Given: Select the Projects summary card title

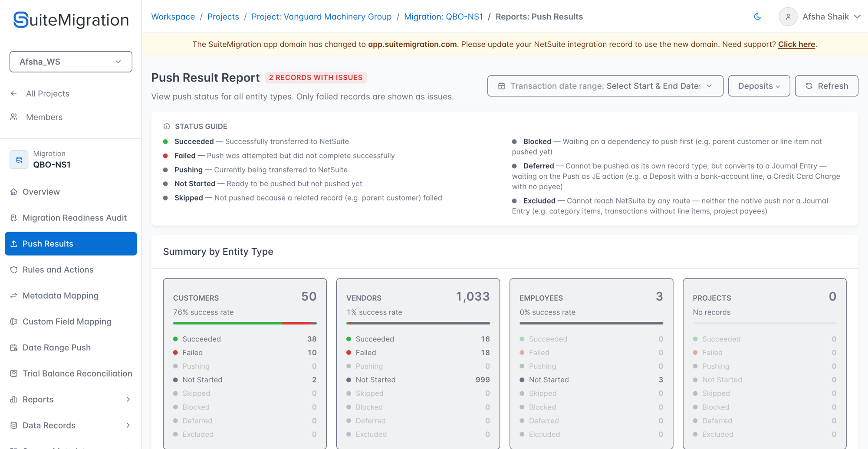Looking at the screenshot, I should click(x=712, y=298).
